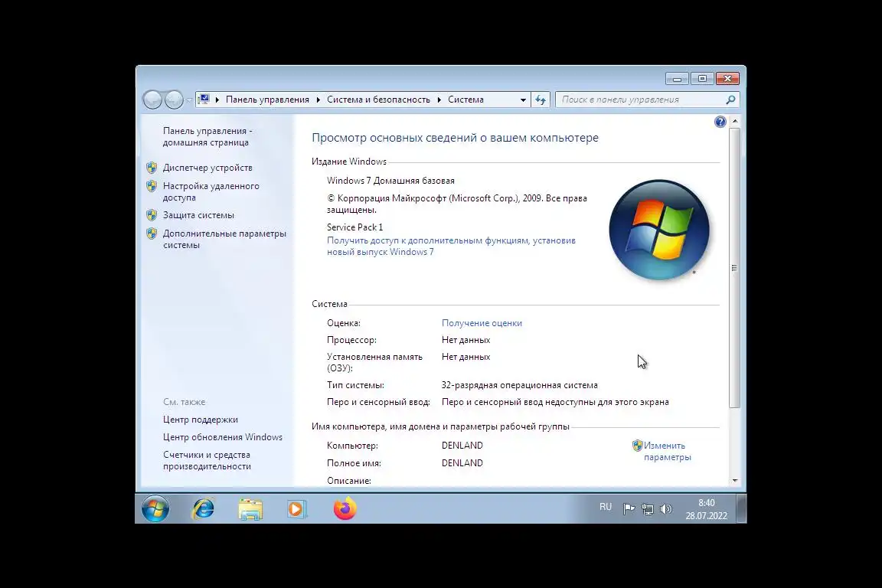The width and height of the screenshot is (882, 588).
Task: Click shield icon next to Диспетчер устройств
Action: point(152,167)
